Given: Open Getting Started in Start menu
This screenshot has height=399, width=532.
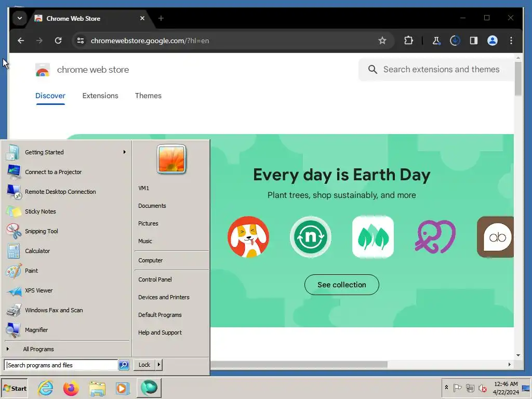Looking at the screenshot, I should click(x=66, y=152).
